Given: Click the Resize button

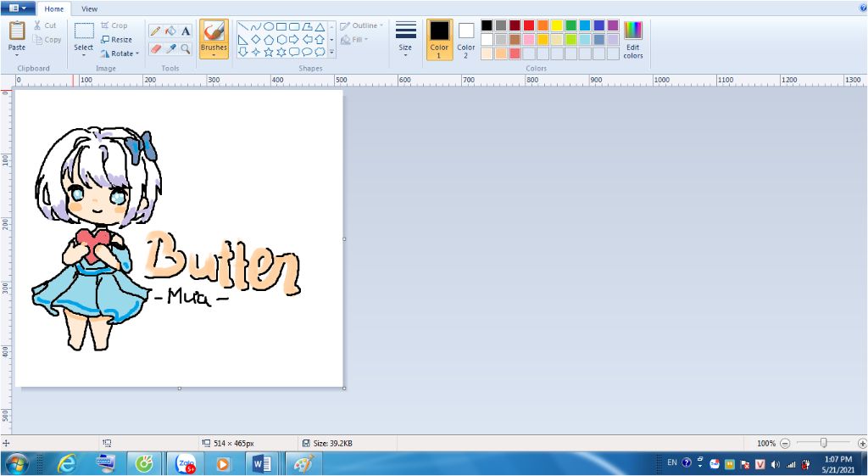Looking at the screenshot, I should coord(116,40).
